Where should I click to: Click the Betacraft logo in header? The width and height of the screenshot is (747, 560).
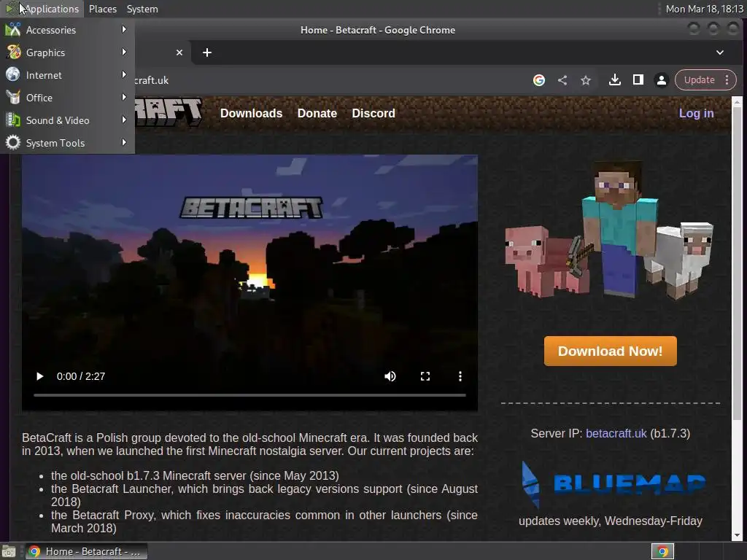tap(169, 112)
